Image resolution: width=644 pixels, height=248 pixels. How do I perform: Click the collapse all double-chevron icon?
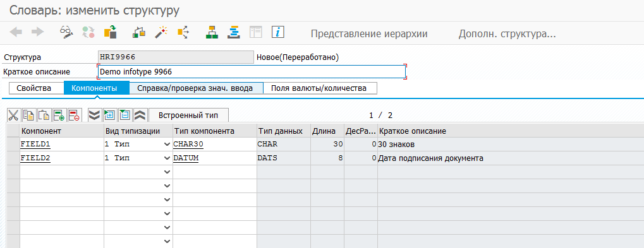tap(140, 115)
